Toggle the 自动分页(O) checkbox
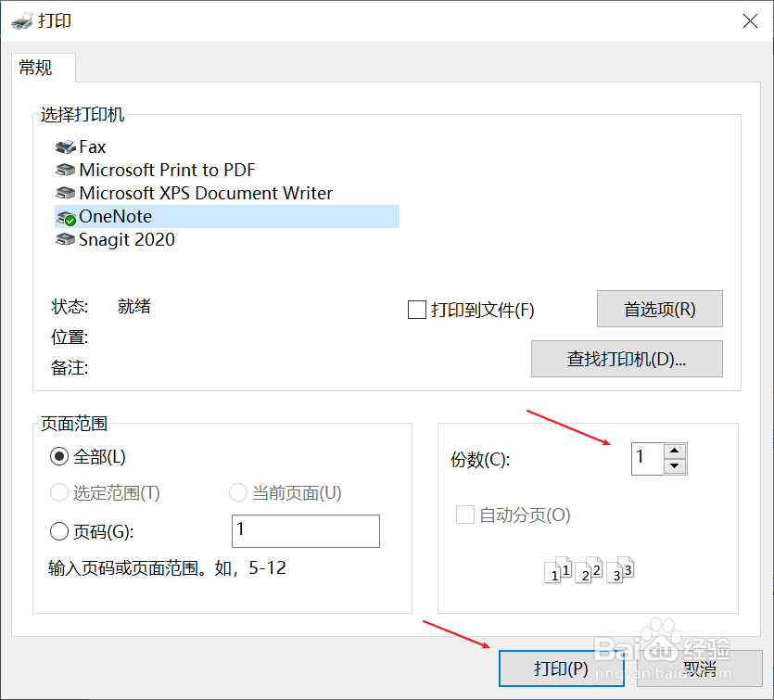Image resolution: width=774 pixels, height=700 pixels. (465, 515)
